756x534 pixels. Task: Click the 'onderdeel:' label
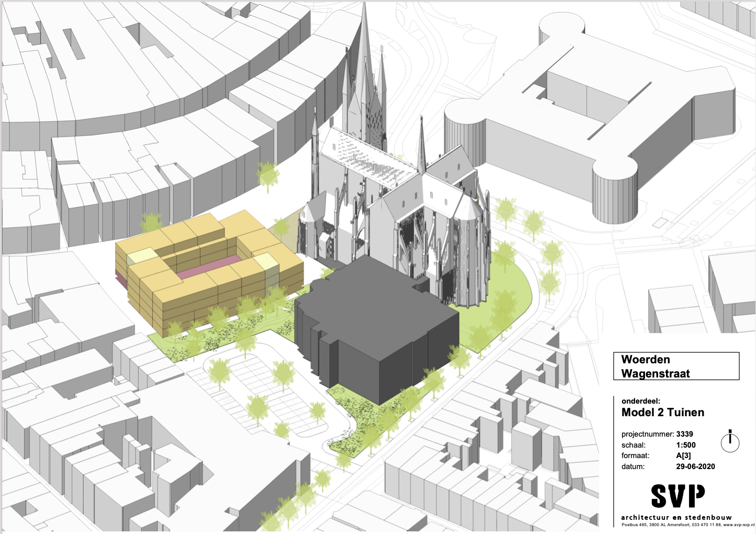[641, 401]
